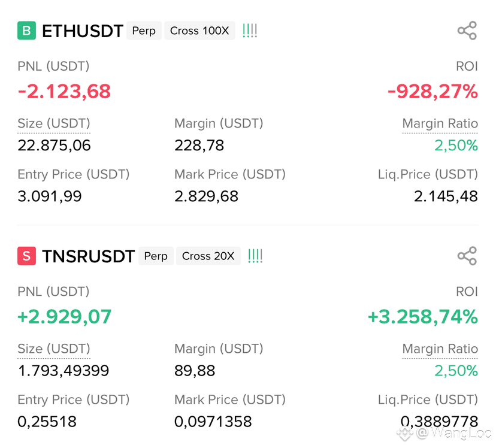The width and height of the screenshot is (496, 448).
Task: Select TNSRUSDT ROI value +3.258,74%
Action: click(422, 317)
